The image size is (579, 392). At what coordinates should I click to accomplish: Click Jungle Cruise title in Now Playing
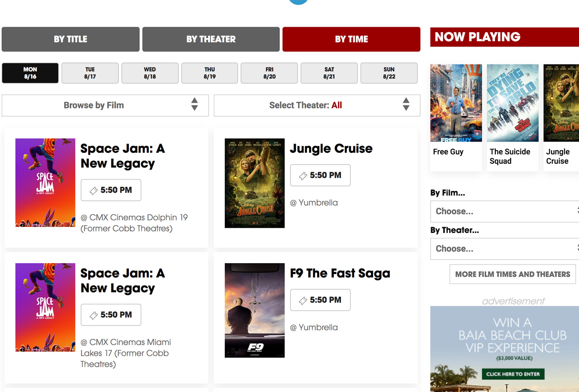coord(558,156)
